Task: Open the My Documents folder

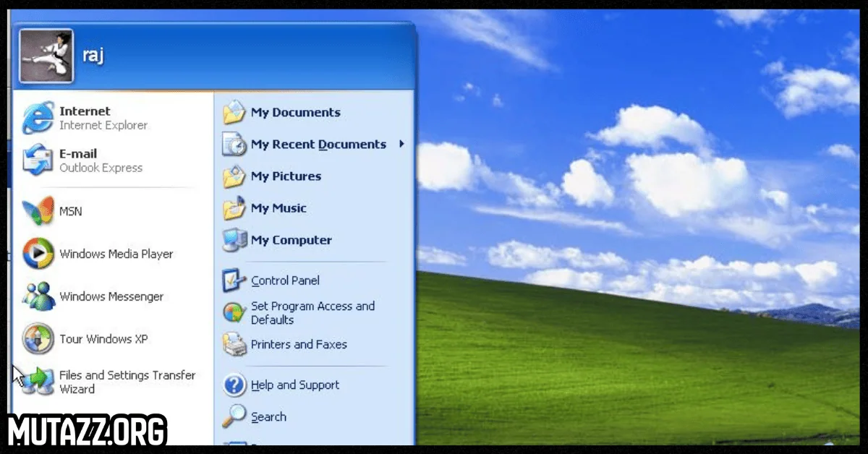Action: (x=296, y=113)
